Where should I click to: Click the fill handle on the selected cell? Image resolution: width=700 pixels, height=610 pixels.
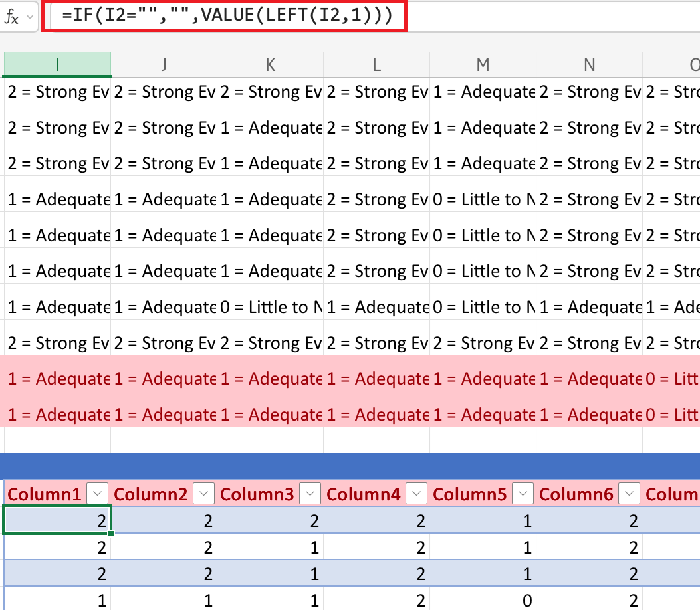click(x=111, y=533)
